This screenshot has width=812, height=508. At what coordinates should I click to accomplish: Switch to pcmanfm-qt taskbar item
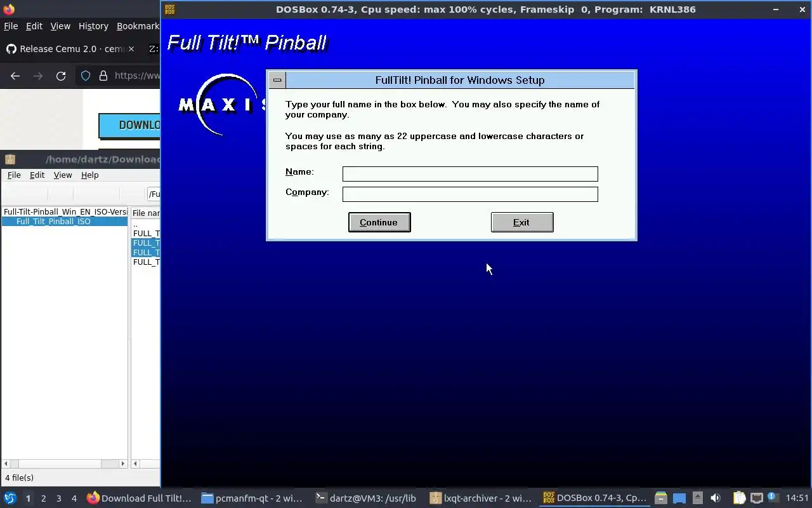pos(252,498)
